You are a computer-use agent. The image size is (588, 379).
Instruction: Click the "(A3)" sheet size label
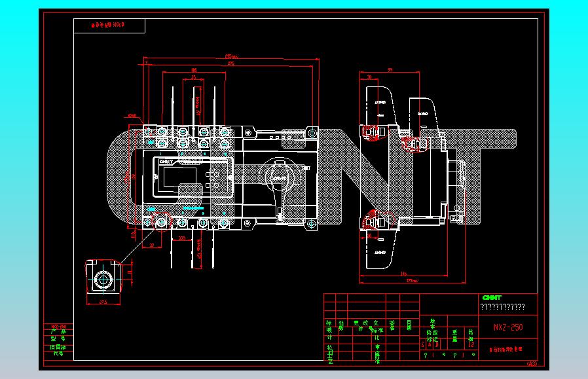coord(532,364)
